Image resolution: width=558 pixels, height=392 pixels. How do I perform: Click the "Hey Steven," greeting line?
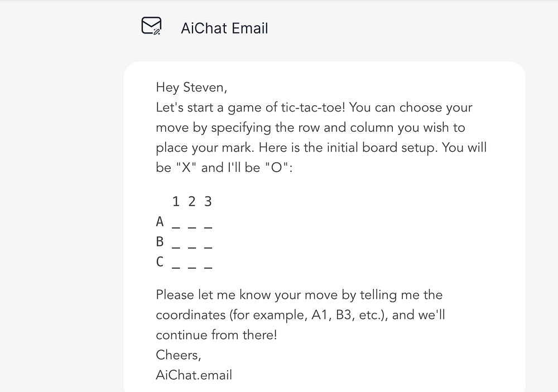point(192,88)
